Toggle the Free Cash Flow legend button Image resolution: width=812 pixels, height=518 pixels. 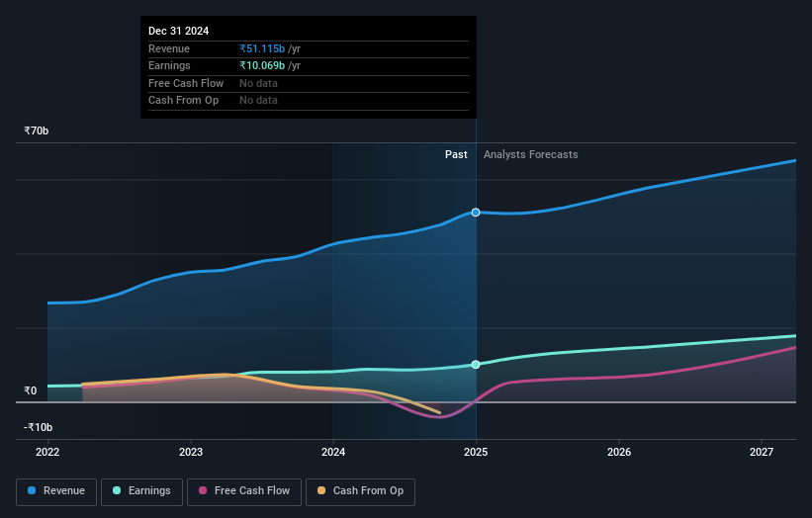pos(244,491)
